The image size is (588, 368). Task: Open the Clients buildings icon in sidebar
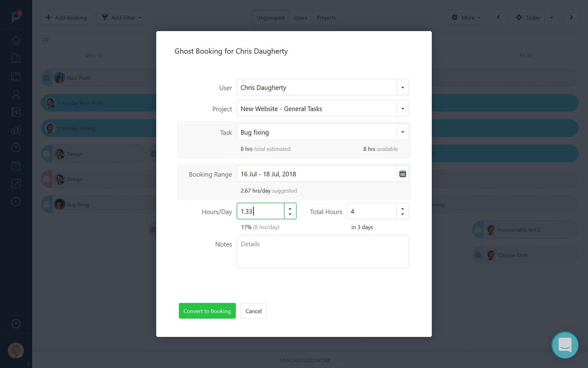pos(16,58)
